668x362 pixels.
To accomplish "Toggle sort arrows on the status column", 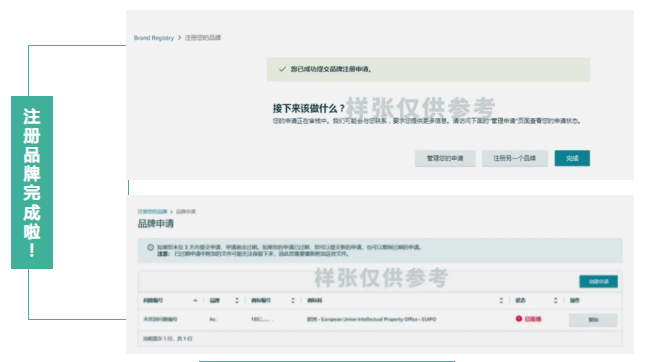I will pyautogui.click(x=556, y=301).
